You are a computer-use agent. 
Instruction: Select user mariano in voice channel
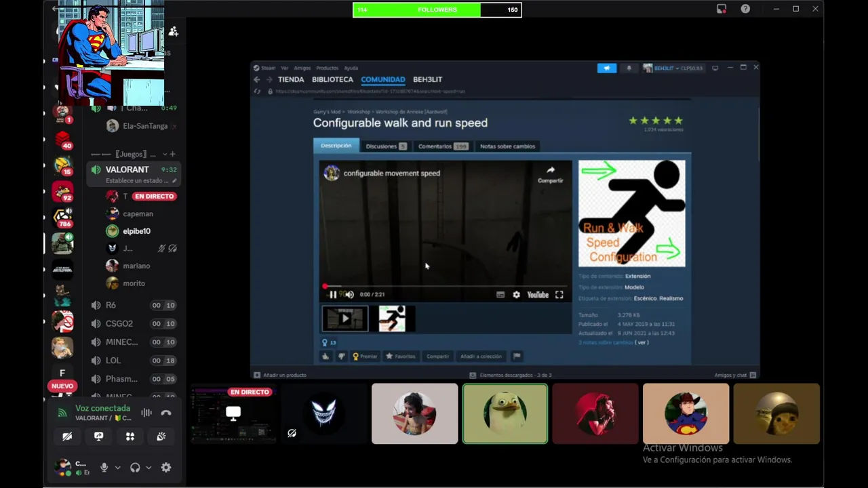click(136, 266)
